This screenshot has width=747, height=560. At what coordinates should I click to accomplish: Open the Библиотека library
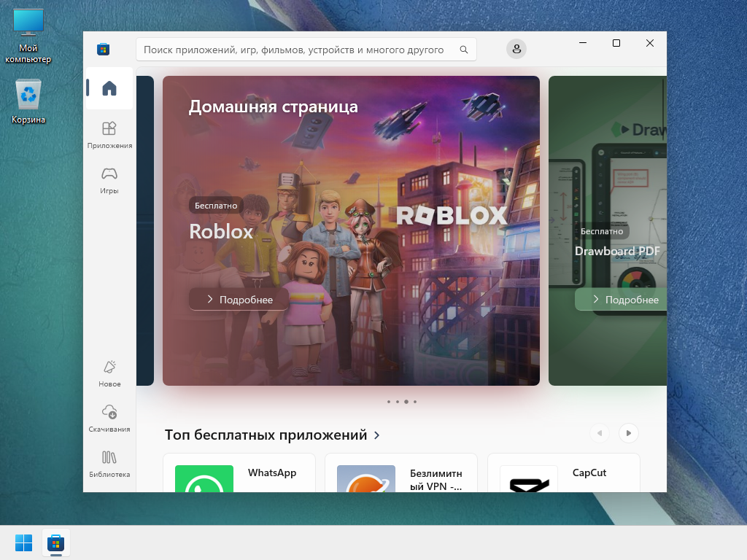109,463
